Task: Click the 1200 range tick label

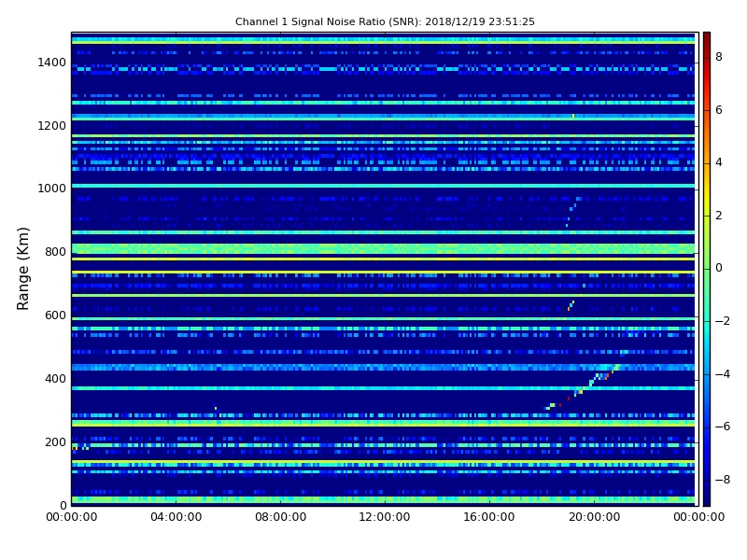Action: (x=51, y=126)
